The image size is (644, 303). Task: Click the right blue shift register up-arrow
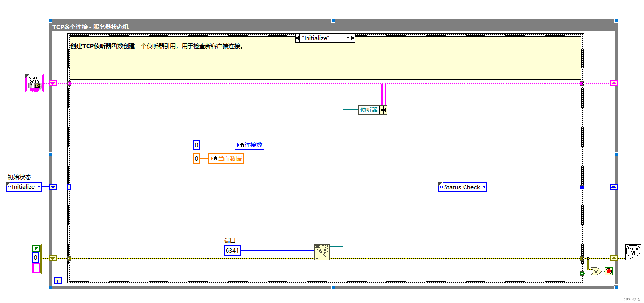pos(614,187)
